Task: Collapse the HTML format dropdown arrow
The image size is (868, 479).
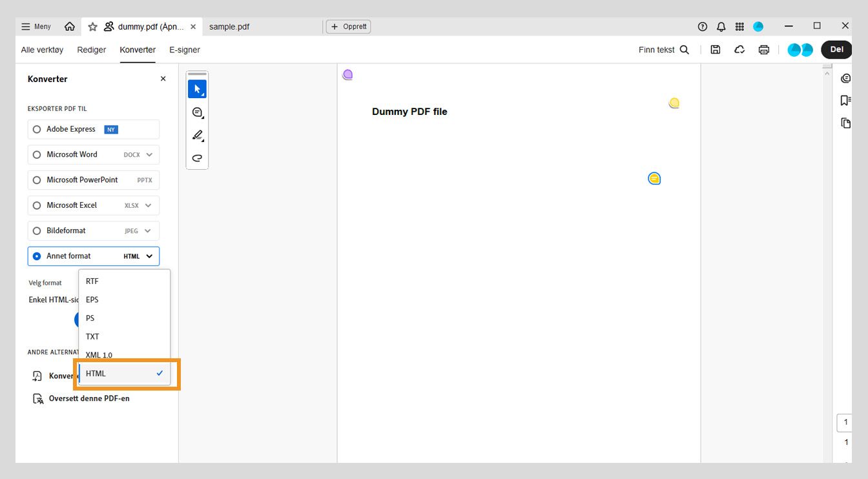Action: click(149, 256)
